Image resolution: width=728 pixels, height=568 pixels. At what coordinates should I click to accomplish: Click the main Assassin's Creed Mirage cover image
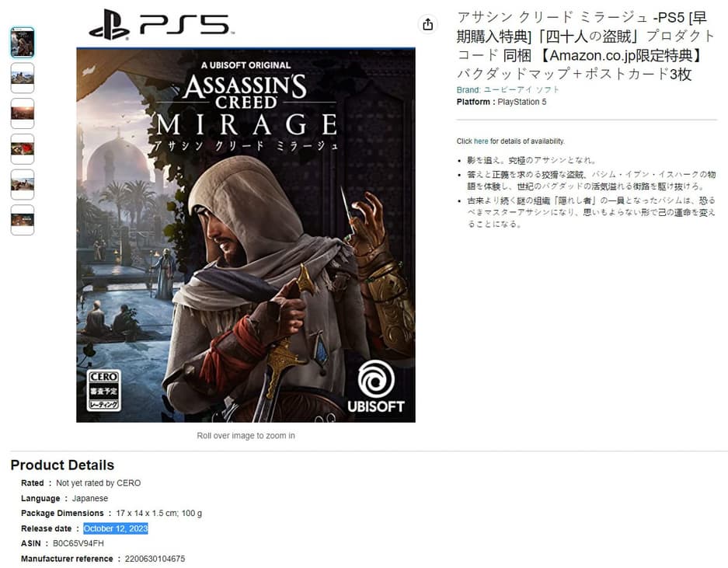tap(246, 235)
